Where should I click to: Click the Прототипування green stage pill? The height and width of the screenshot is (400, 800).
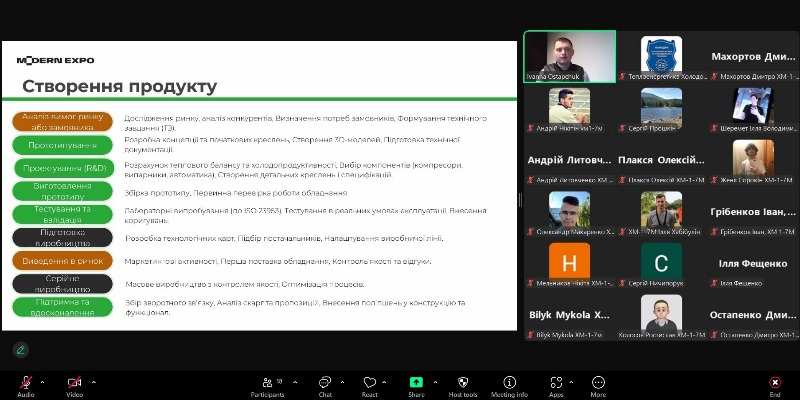click(x=62, y=145)
